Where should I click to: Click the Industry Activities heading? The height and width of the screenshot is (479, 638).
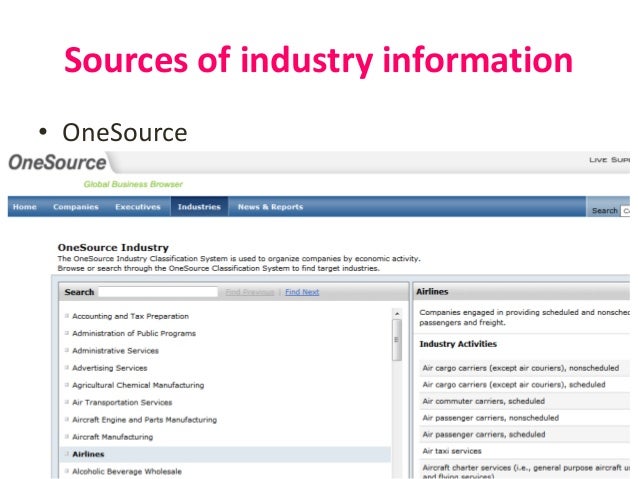[458, 344]
